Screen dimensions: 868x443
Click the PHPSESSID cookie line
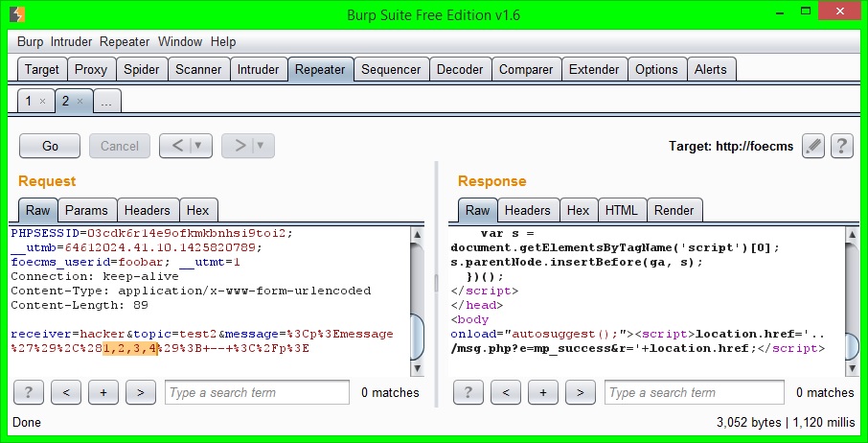tap(151, 233)
